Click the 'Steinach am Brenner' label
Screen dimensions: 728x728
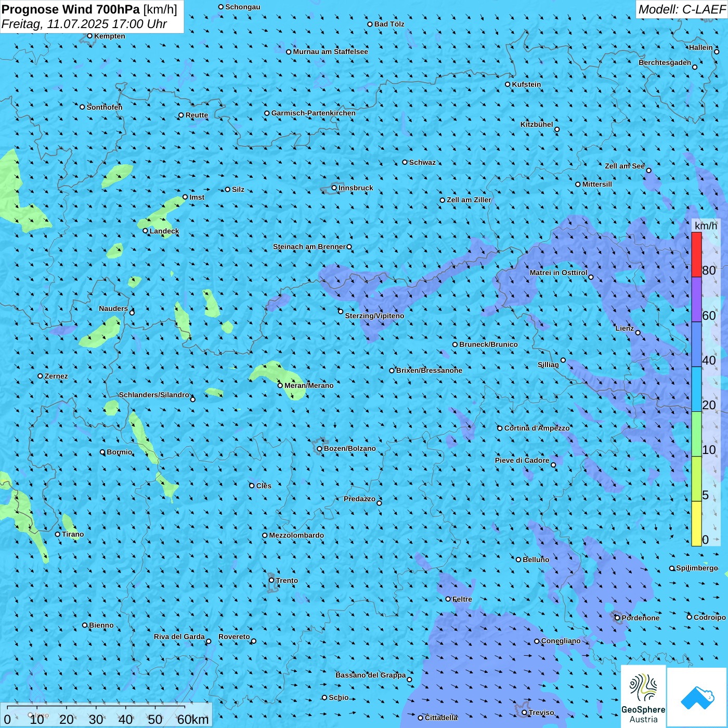coord(309,246)
